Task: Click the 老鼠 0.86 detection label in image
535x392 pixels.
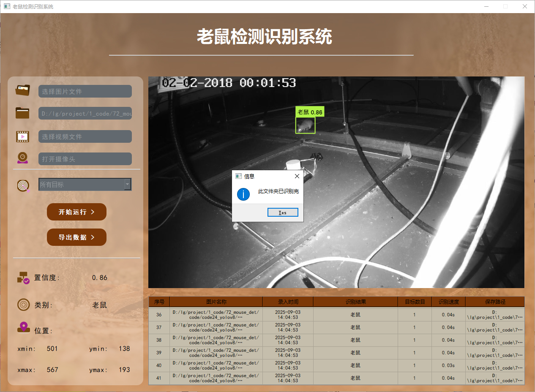Action: 310,112
